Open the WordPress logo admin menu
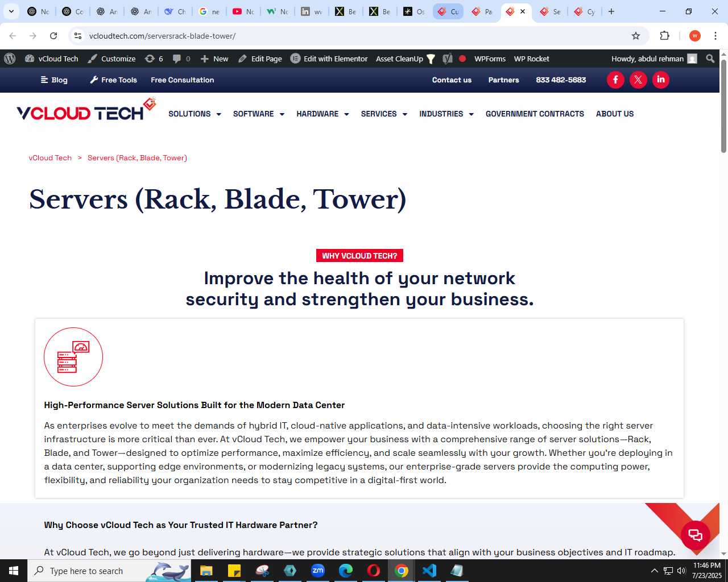Screen dimensions: 728x582 click(10, 59)
